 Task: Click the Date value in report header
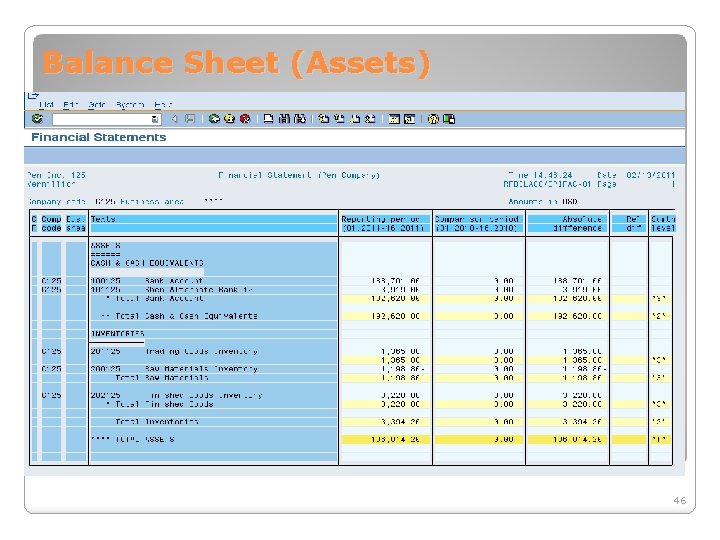click(651, 175)
